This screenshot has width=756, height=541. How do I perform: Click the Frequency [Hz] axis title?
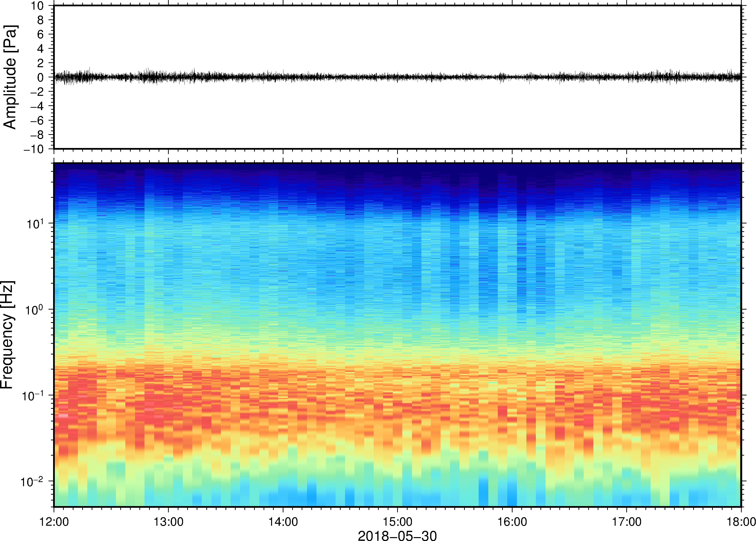[x=7, y=335]
